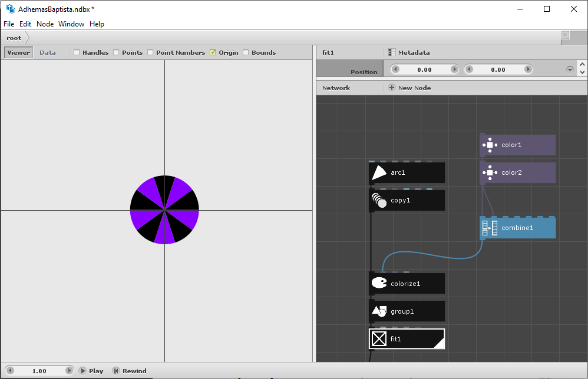Viewport: 588px width, 379px height.
Task: Enable the Point Numbers checkbox
Action: pos(150,52)
